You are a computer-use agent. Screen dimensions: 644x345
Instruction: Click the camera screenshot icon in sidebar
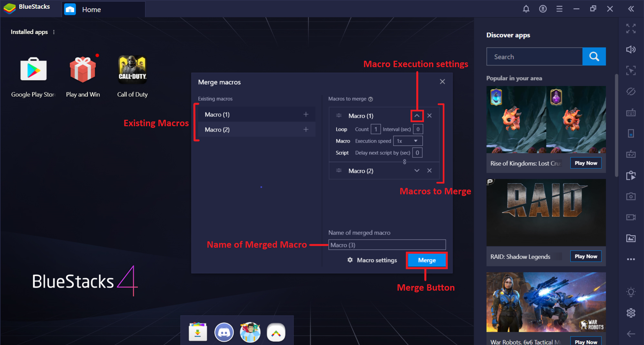(631, 196)
